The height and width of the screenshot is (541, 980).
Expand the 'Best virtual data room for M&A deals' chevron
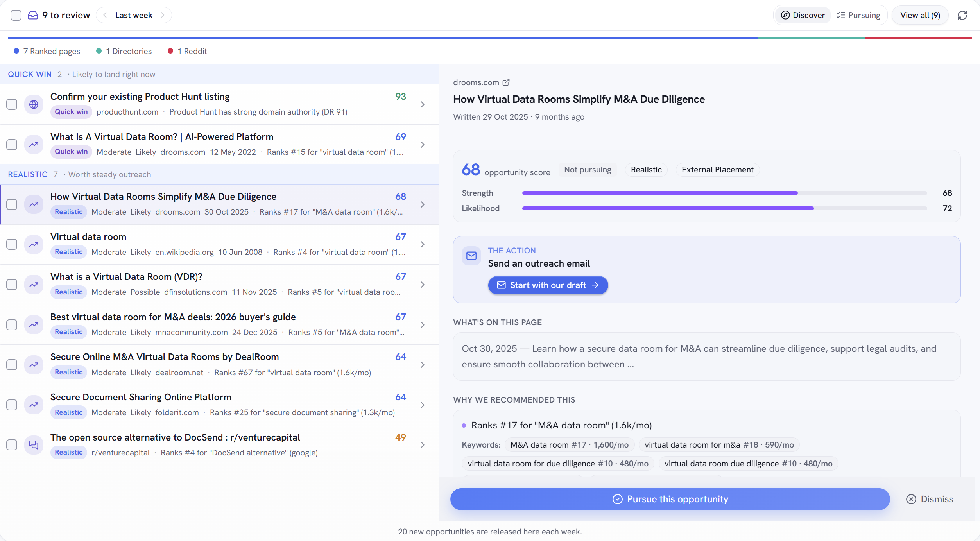tap(423, 325)
